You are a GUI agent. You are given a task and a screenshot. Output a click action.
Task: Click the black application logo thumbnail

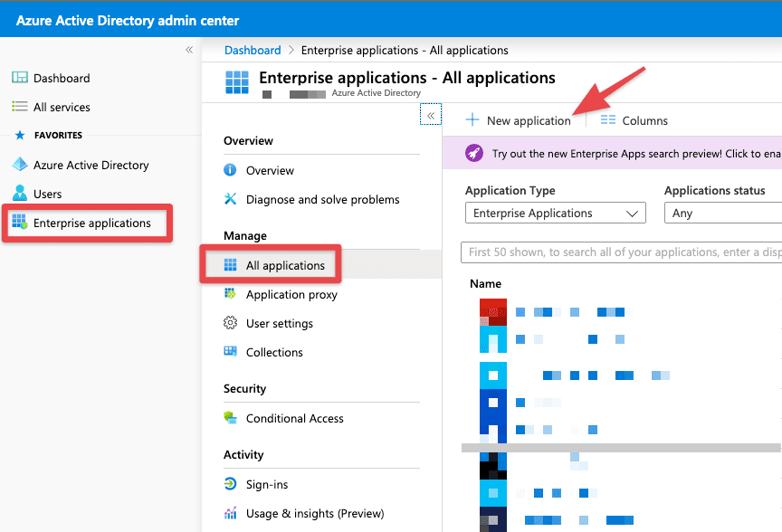[493, 466]
